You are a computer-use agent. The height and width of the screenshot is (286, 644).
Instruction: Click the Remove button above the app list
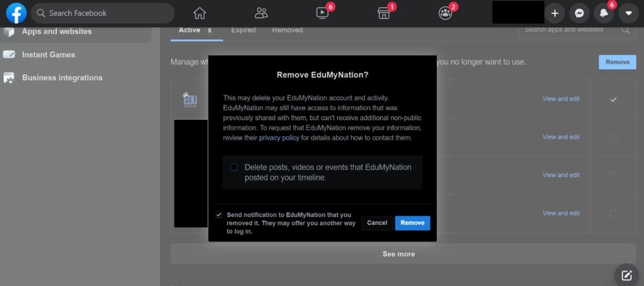pos(617,62)
